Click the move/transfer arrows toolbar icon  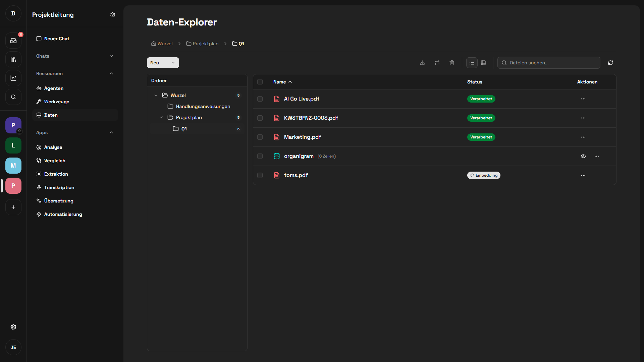[437, 63]
